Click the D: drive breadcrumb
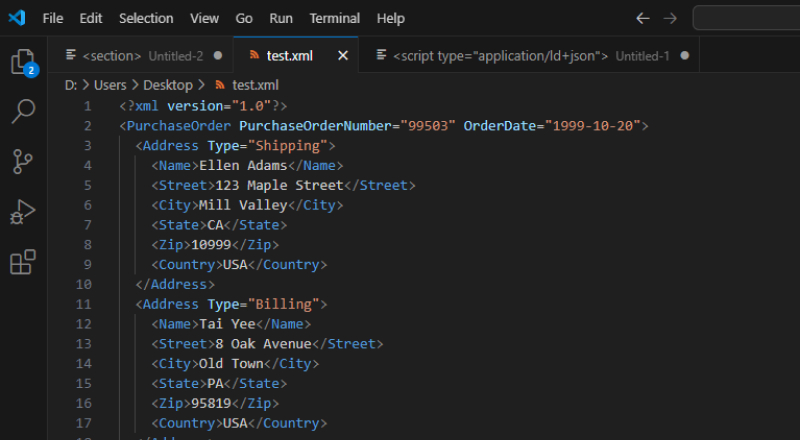This screenshot has width=800, height=440. 71,85
